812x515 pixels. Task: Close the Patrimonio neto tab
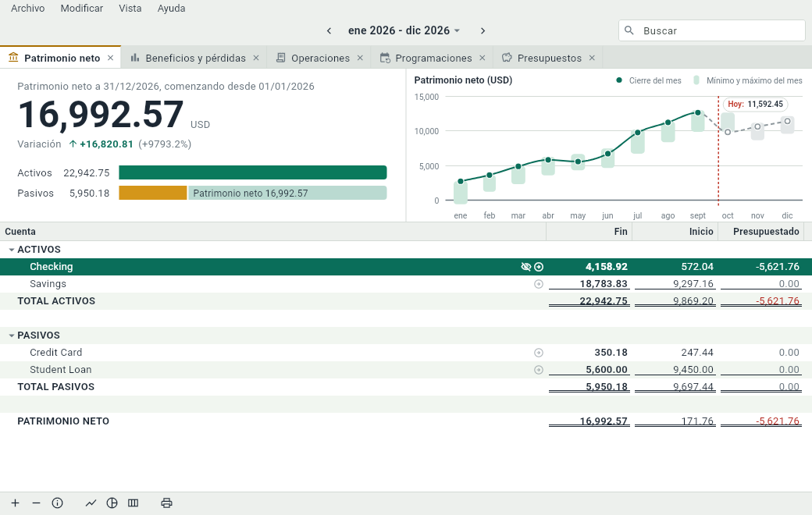pyautogui.click(x=110, y=58)
